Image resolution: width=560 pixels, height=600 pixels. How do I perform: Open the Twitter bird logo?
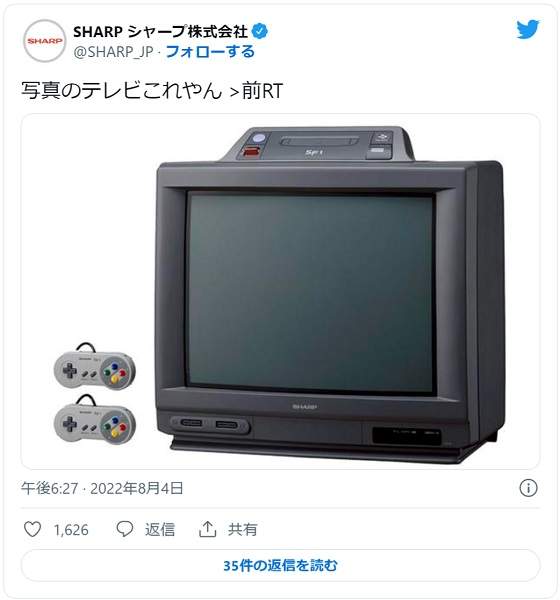527,29
